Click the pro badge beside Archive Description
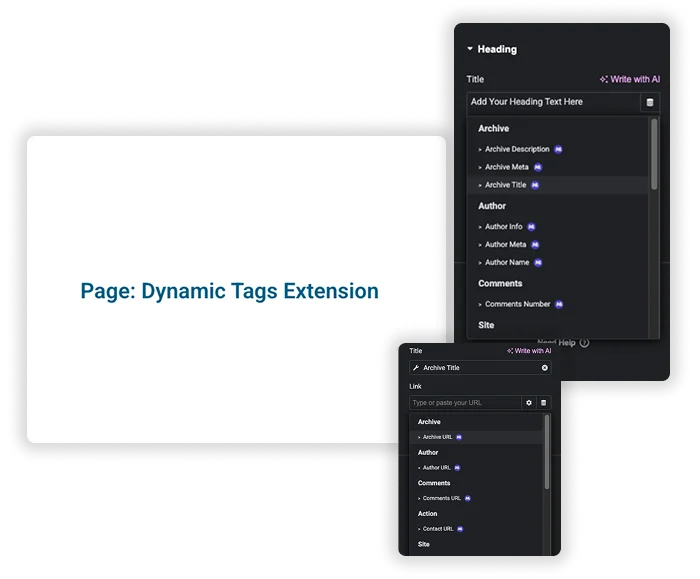Image resolution: width=700 pixels, height=579 pixels. (558, 150)
